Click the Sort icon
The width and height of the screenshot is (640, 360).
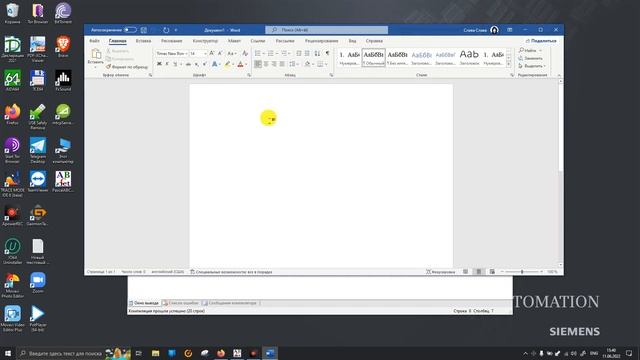(317, 53)
